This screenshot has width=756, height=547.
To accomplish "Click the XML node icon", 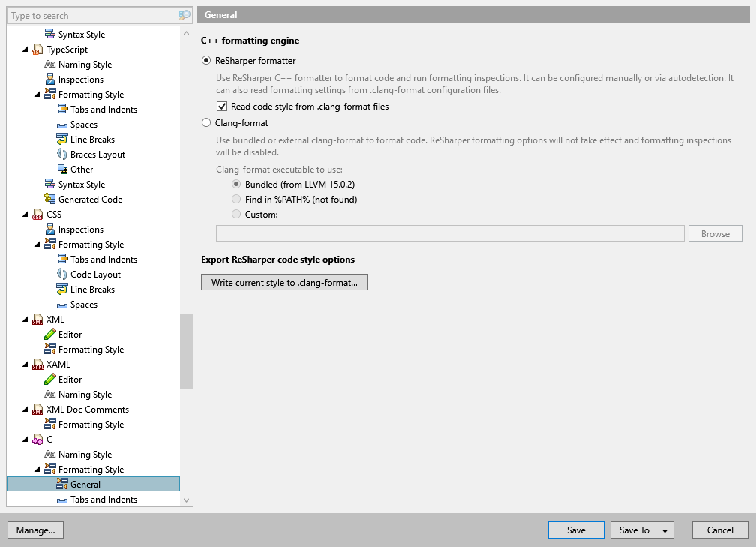I will [x=37, y=320].
